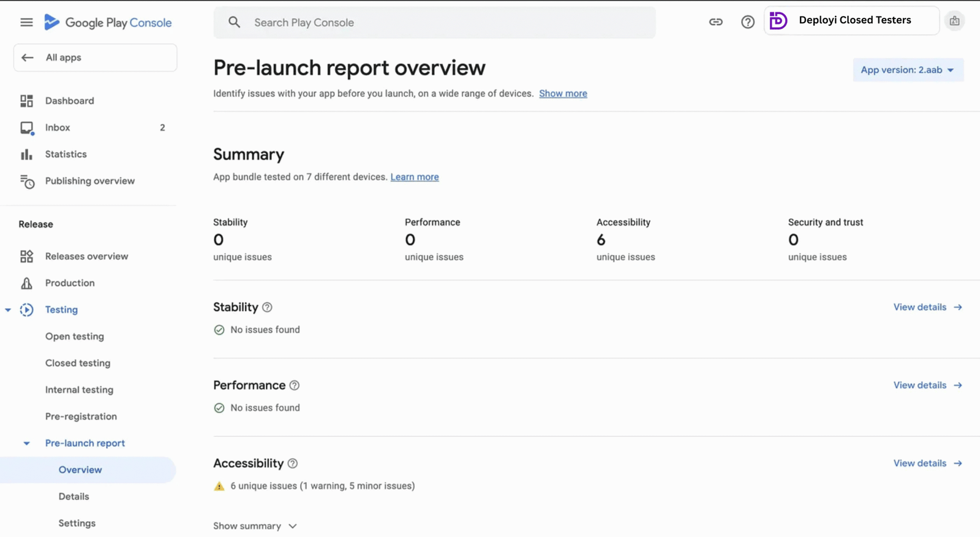View details for Stability section

coord(927,307)
